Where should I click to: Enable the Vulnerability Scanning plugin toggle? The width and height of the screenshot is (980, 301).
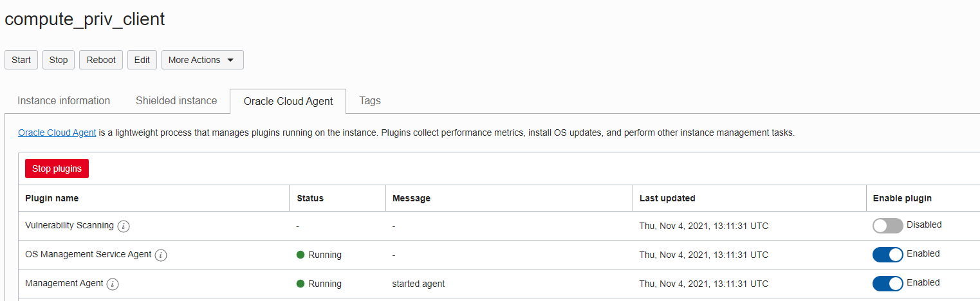[x=887, y=226]
